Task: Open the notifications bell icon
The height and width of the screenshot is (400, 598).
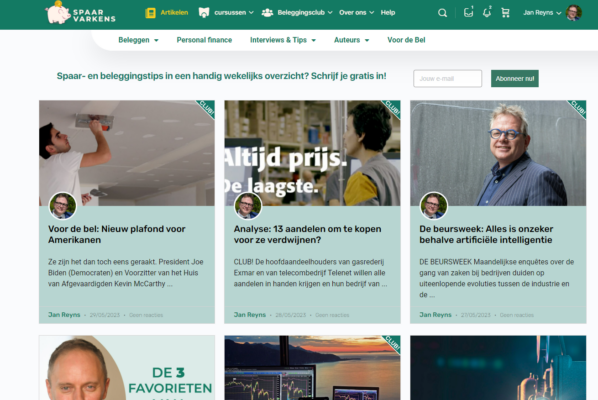Action: [487, 12]
